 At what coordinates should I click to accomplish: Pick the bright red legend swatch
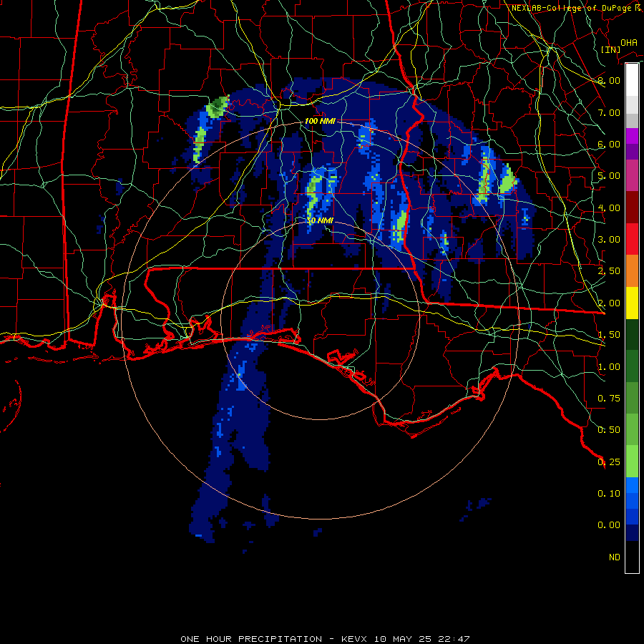pyautogui.click(x=632, y=239)
